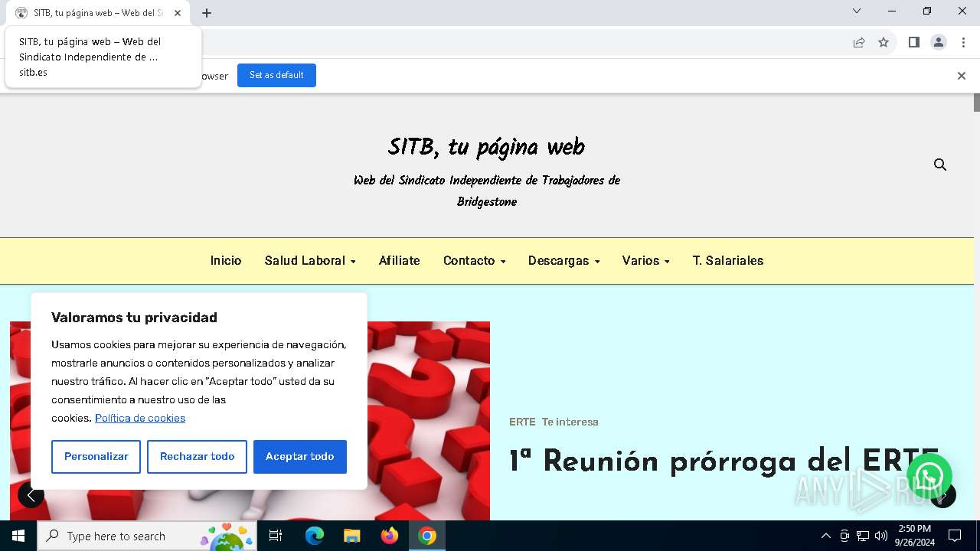The height and width of the screenshot is (551, 980).
Task: Close the SITB tab
Action: (178, 13)
